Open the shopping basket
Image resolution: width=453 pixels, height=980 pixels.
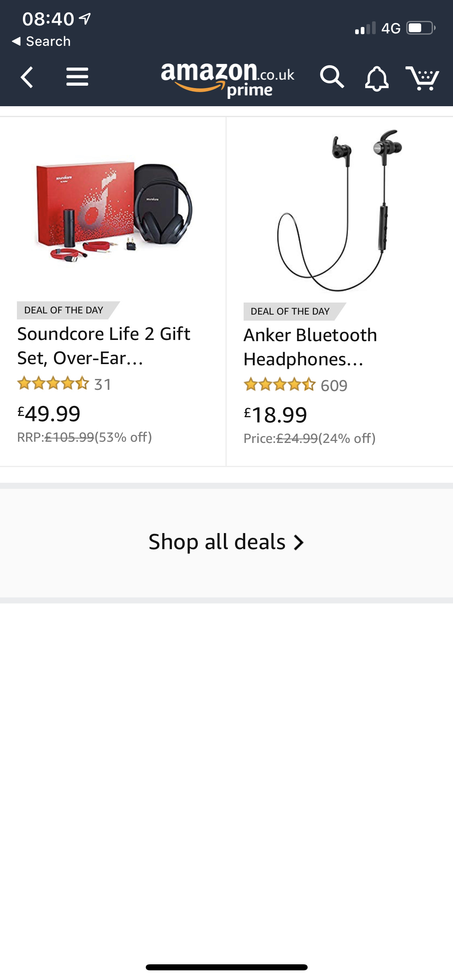pyautogui.click(x=422, y=78)
